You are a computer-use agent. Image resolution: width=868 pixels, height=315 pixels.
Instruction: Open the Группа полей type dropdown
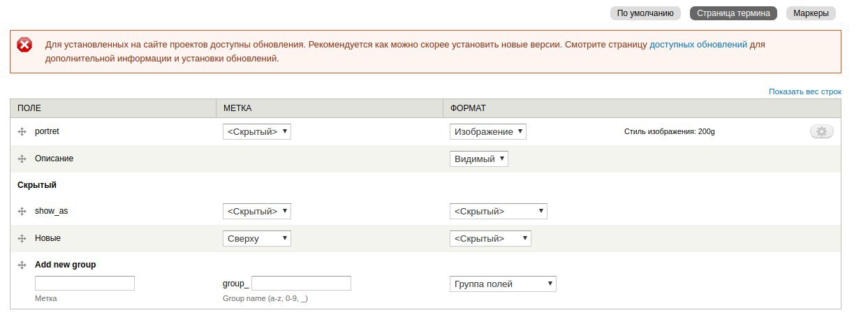(x=503, y=284)
